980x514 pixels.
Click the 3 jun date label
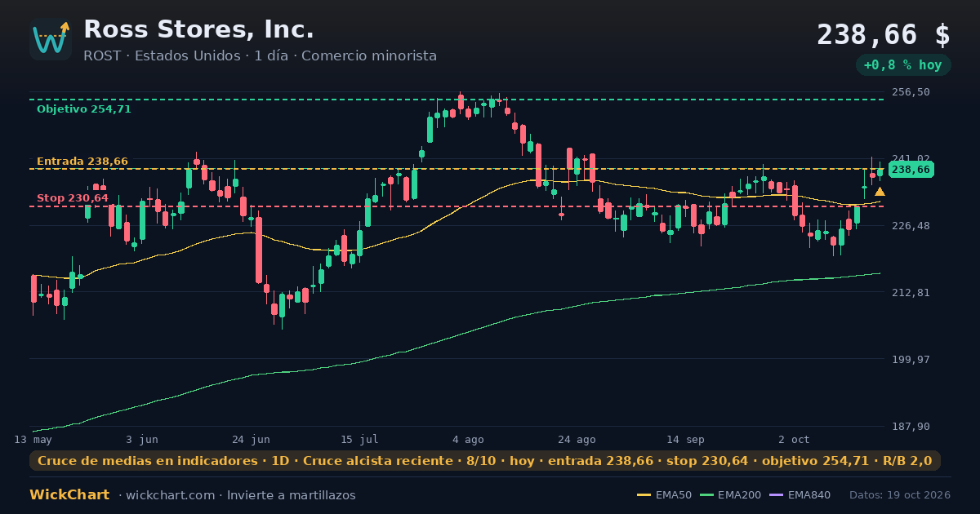click(x=142, y=440)
